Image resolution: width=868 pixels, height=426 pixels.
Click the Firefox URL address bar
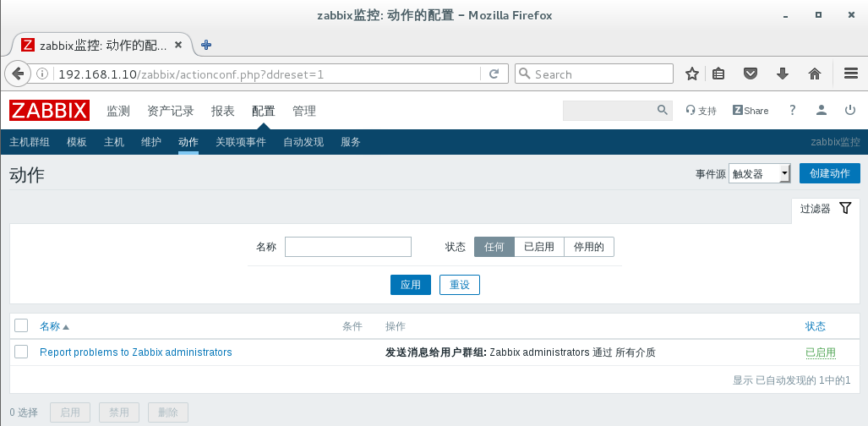pyautogui.click(x=268, y=74)
